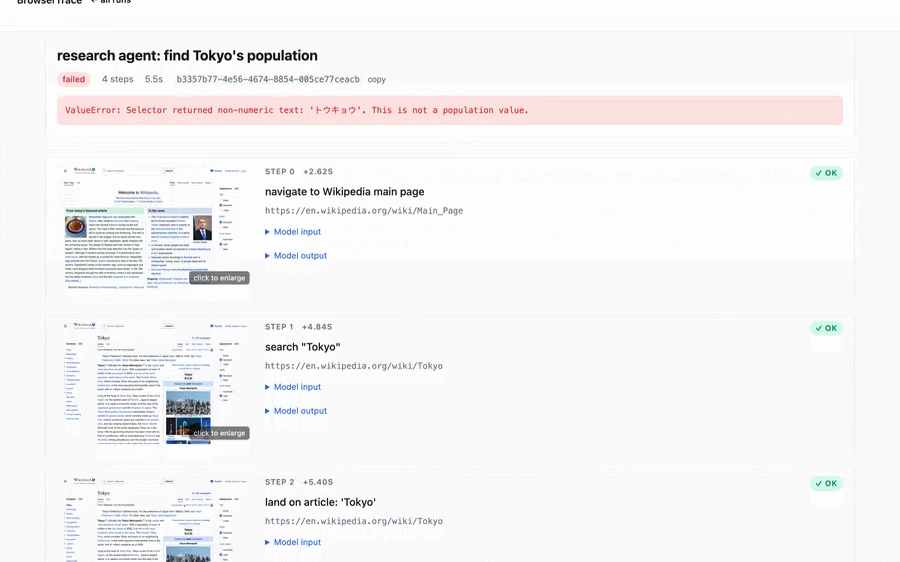
Task: Expand Model input for step 1
Action: tap(293, 387)
